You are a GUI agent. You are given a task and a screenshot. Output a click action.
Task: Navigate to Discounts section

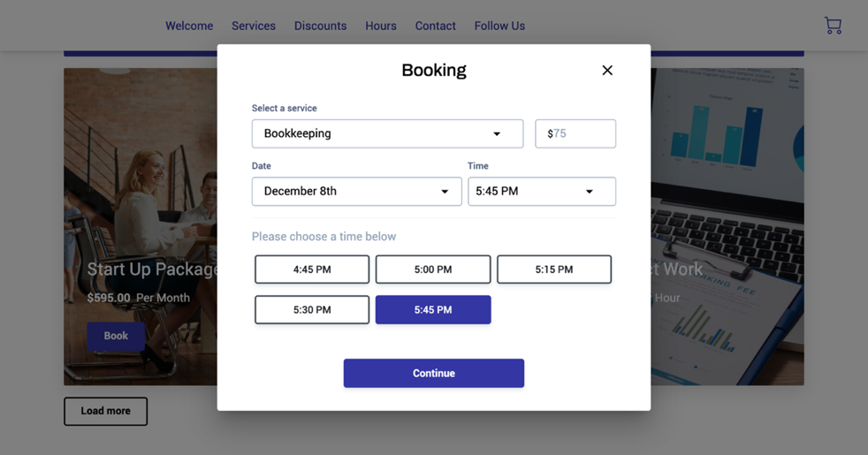[320, 26]
